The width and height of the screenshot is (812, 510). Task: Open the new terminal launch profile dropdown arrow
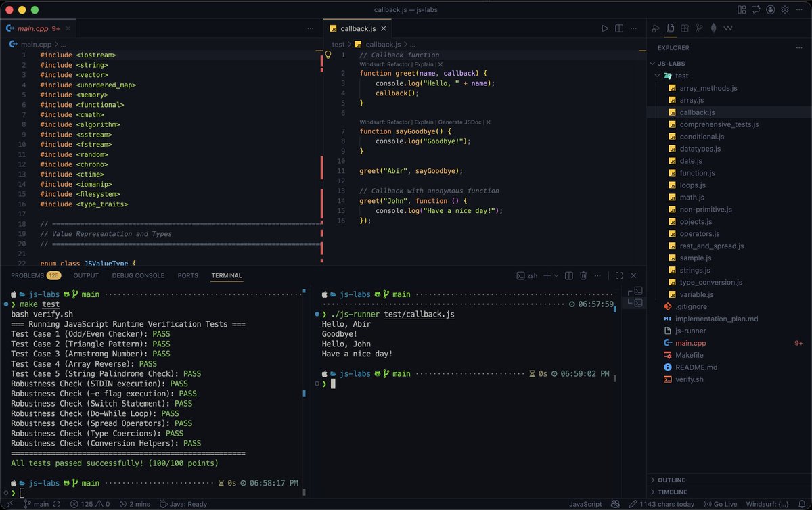click(556, 275)
